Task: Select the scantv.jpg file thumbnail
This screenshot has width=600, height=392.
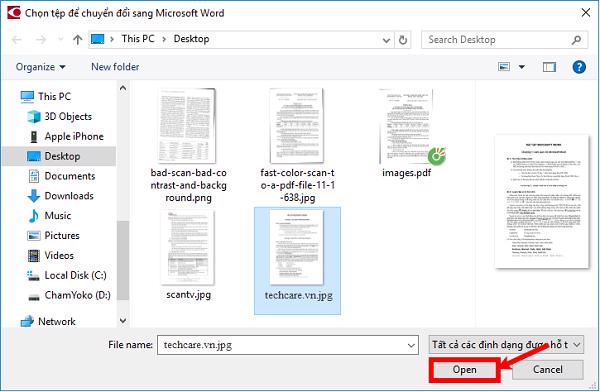Action: pyautogui.click(x=188, y=248)
